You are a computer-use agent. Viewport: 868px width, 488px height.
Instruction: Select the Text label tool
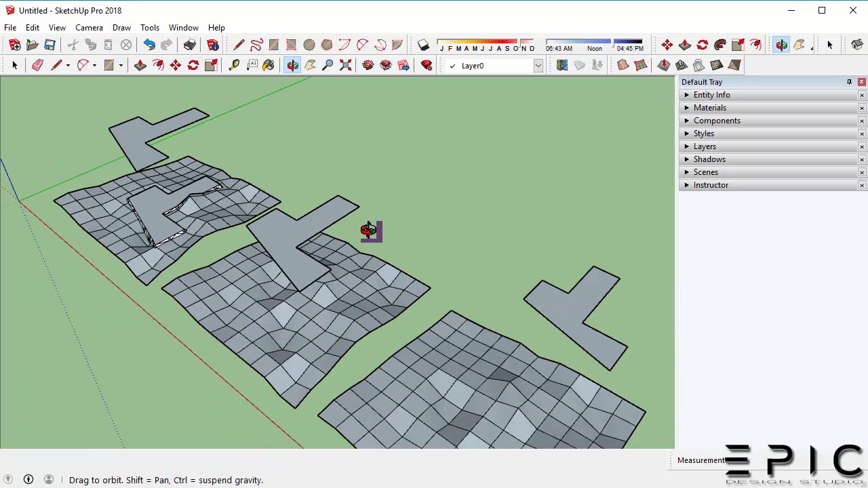tap(252, 65)
